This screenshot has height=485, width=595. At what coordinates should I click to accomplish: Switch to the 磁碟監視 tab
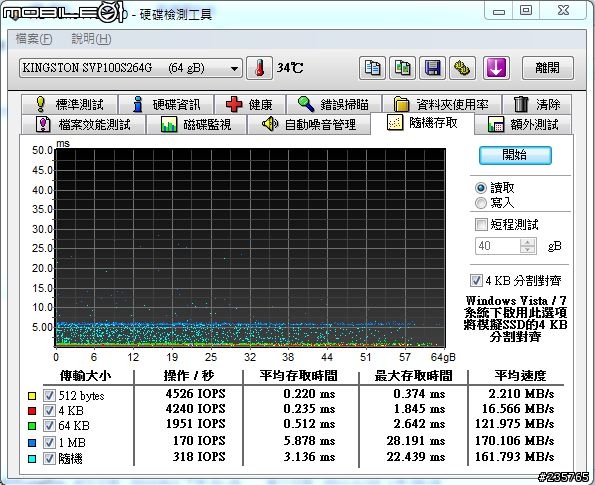click(x=196, y=124)
